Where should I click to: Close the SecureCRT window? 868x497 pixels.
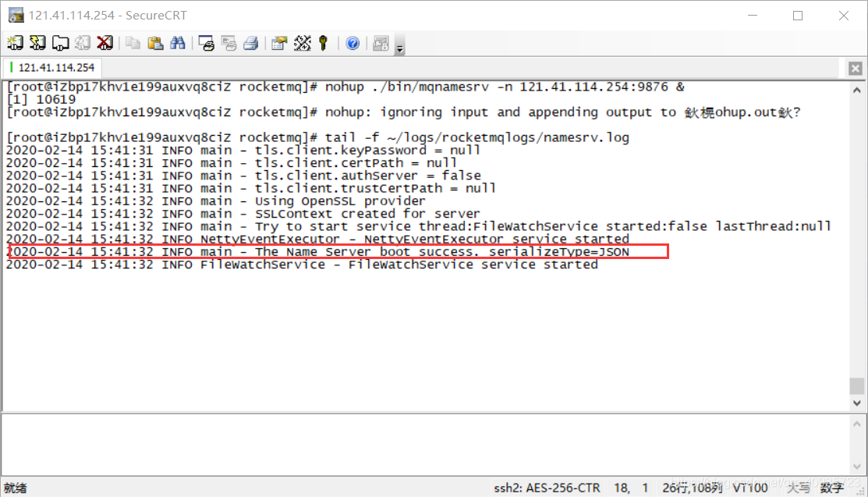(x=843, y=16)
